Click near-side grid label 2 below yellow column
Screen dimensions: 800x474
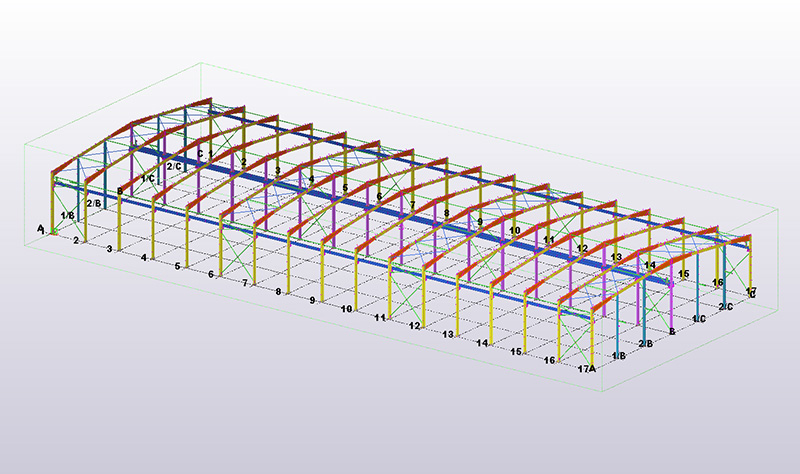click(76, 240)
